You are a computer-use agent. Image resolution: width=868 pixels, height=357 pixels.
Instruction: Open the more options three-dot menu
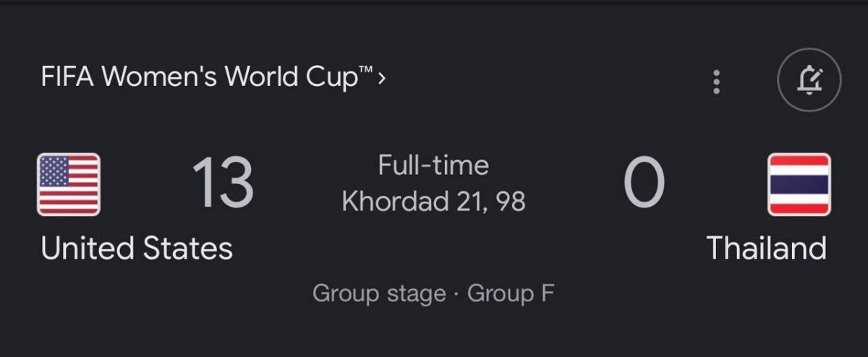716,82
